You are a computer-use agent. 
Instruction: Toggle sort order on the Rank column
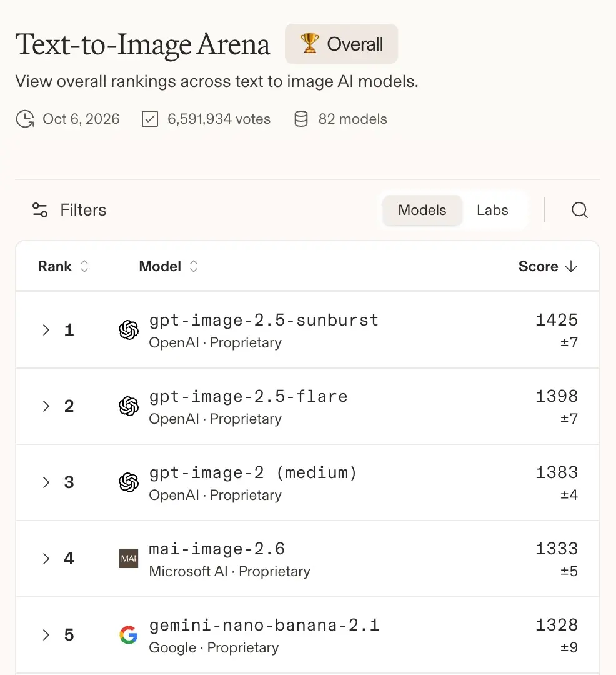[84, 266]
